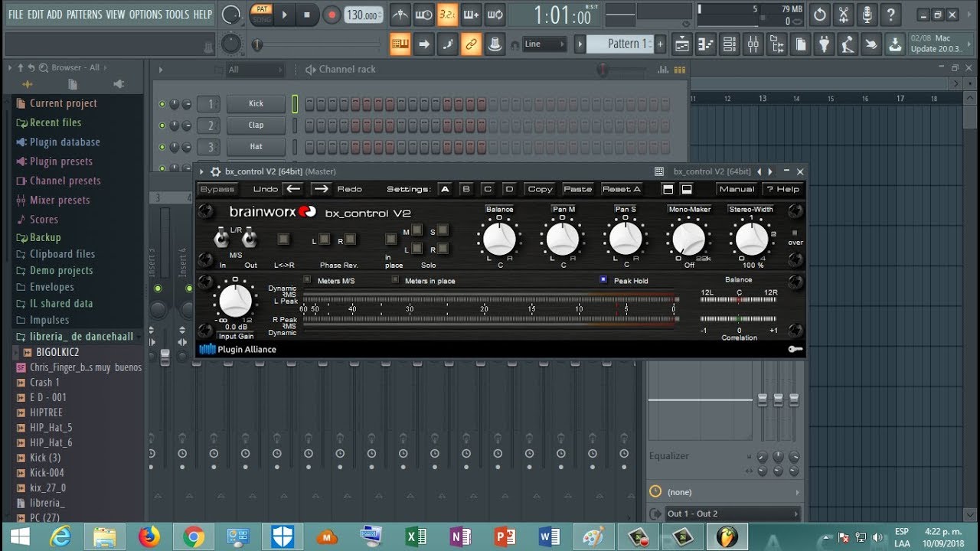980x551 pixels.
Task: Click Redo arrow in bx_control
Action: (x=321, y=189)
